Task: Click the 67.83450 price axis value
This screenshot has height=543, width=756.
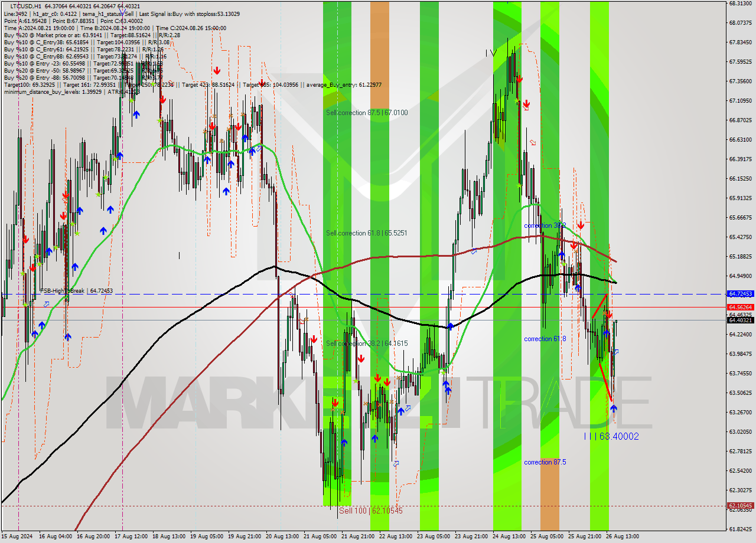Action: tap(741, 42)
